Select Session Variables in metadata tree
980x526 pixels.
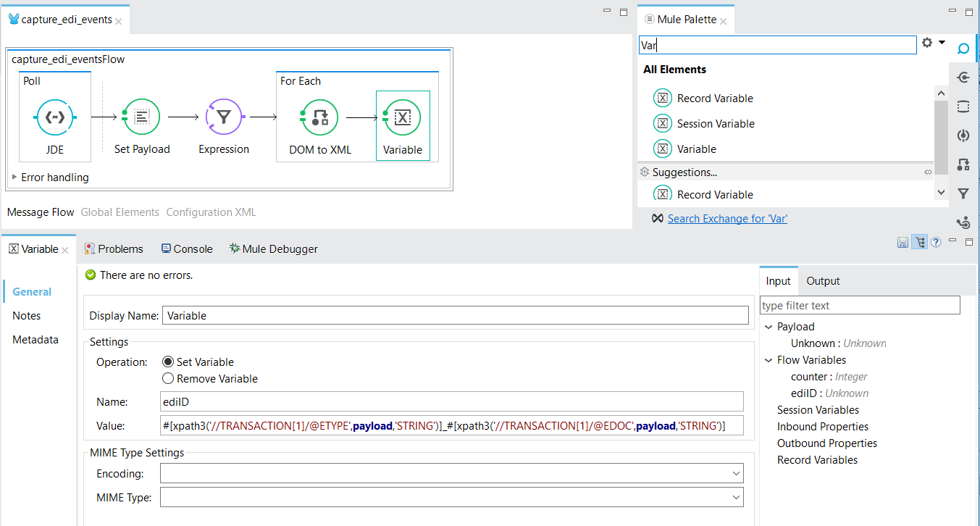tap(818, 410)
